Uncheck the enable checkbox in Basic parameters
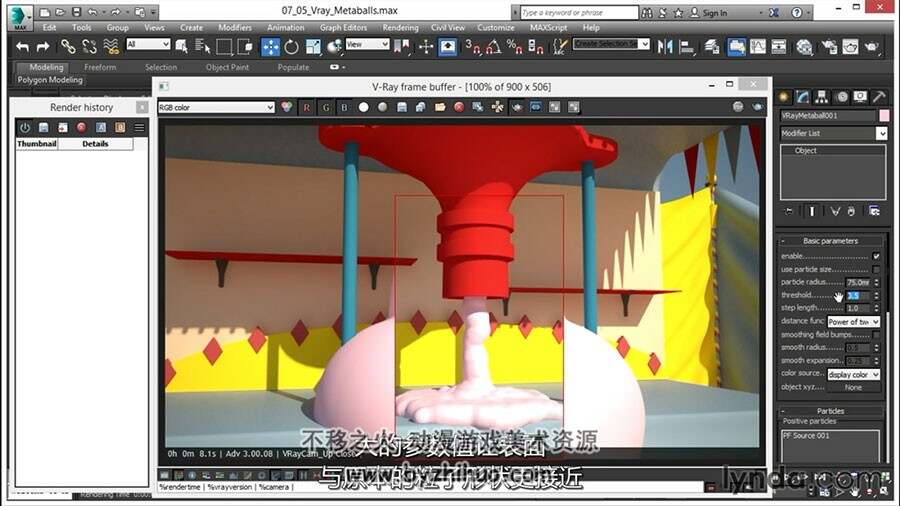 (876, 256)
